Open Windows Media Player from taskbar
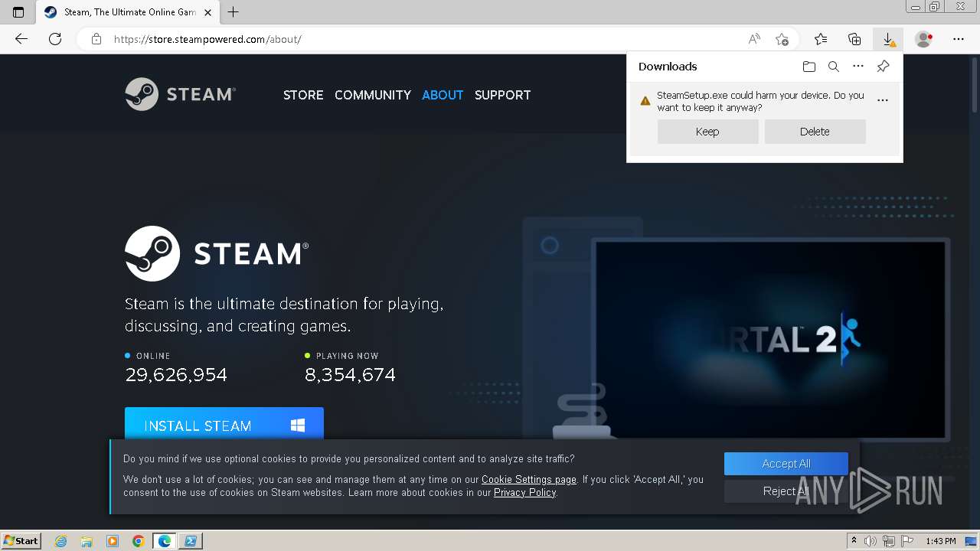This screenshot has width=980, height=551. 113,541
